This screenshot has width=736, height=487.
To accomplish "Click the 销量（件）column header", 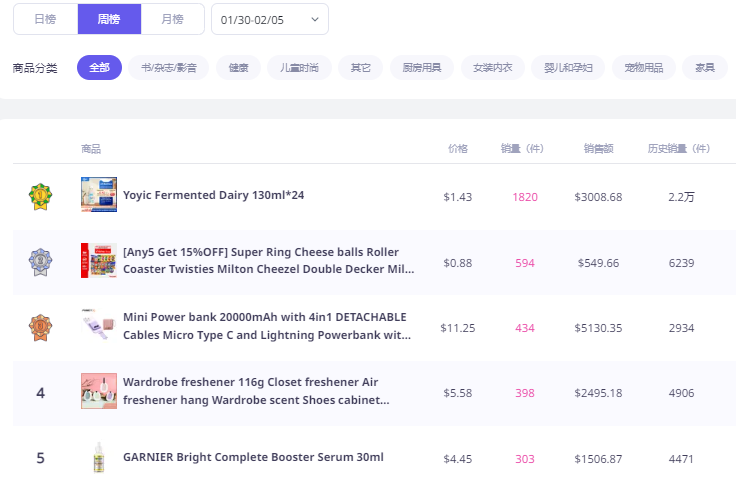I will point(522,149).
